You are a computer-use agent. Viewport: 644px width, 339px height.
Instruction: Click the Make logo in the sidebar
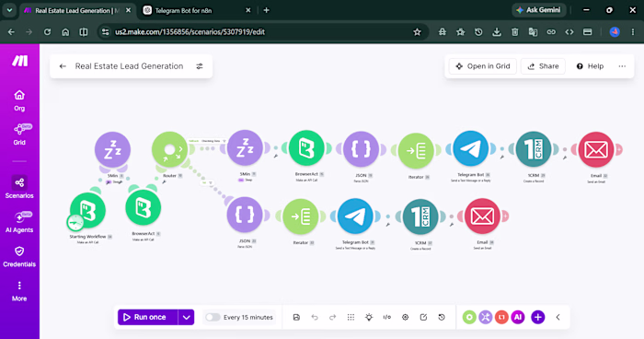tap(19, 61)
